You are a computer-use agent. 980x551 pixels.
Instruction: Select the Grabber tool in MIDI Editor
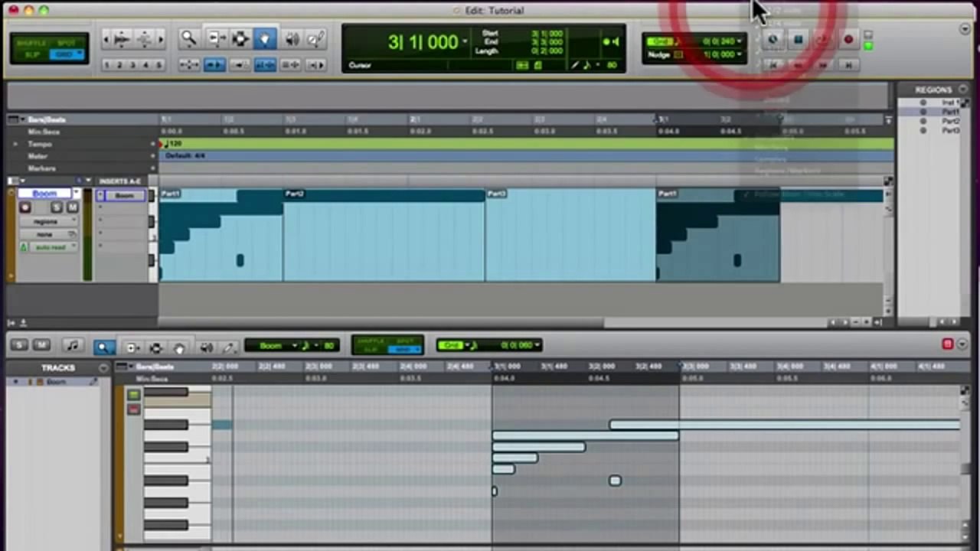pos(179,347)
